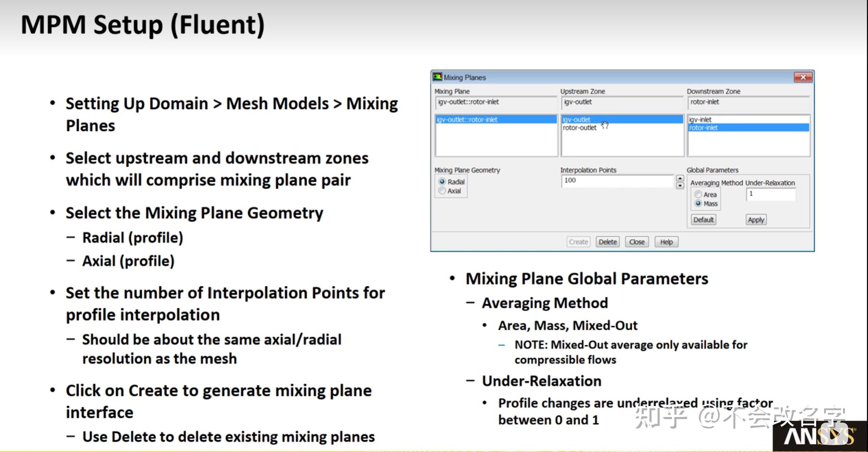Click the Interpolation Points value field
Viewport: 868px width, 452px height.
pos(617,181)
